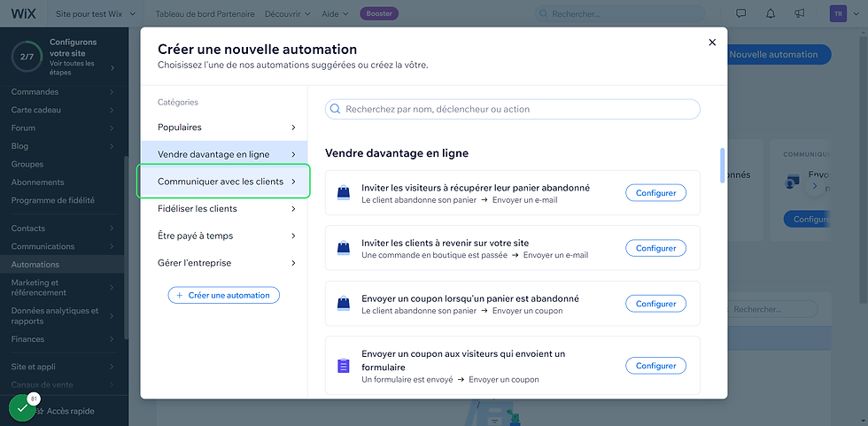Configure the coupon for form submitters automation
This screenshot has height=426, width=868.
pos(655,366)
